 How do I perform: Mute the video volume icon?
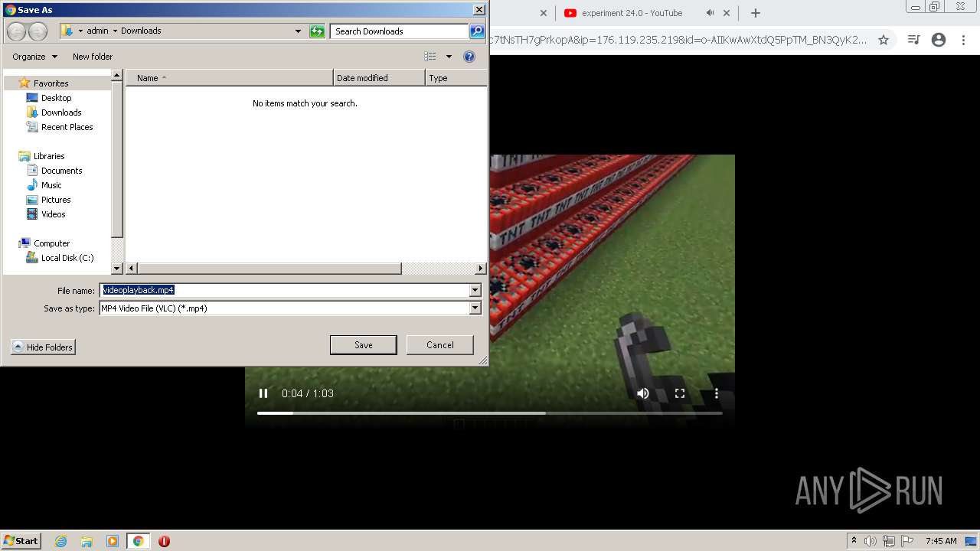[643, 393]
